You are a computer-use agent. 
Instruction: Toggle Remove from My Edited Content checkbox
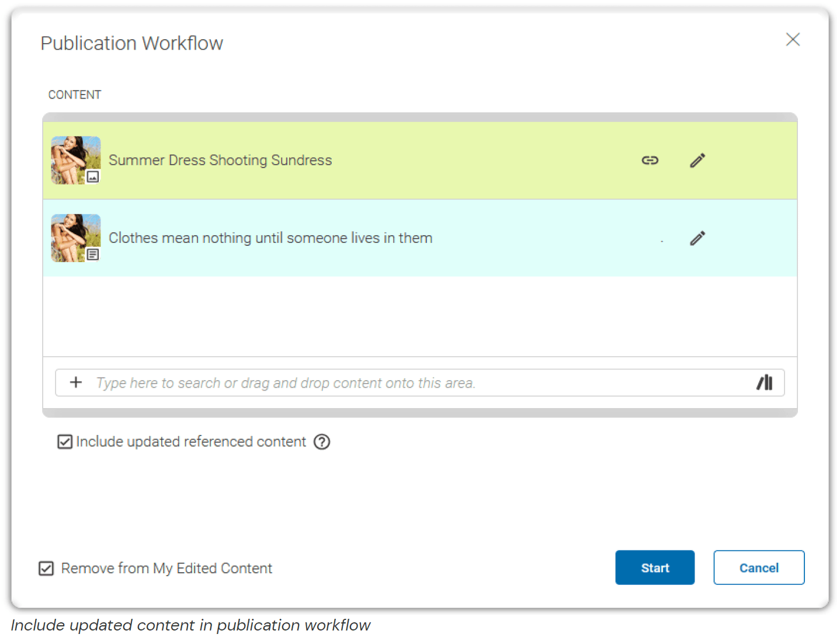coord(46,568)
